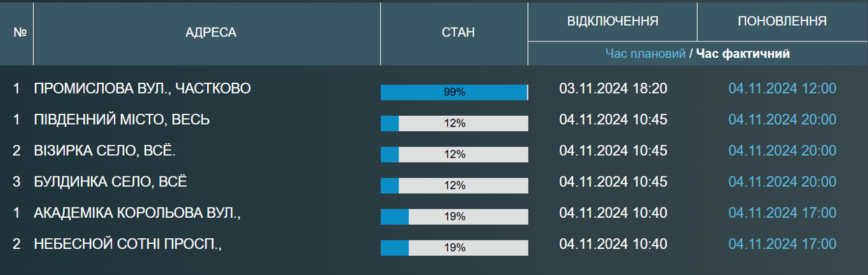This screenshot has height=275, width=868.
Task: Open the НЕБЕСНОЙ СОТНІ ПРОСП. entry
Action: point(128,244)
